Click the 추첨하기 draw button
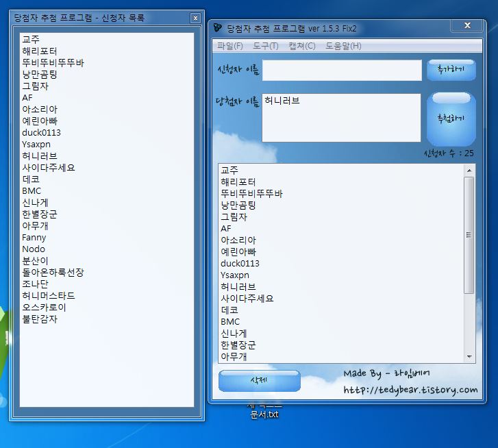This screenshot has width=498, height=448. 451,119
